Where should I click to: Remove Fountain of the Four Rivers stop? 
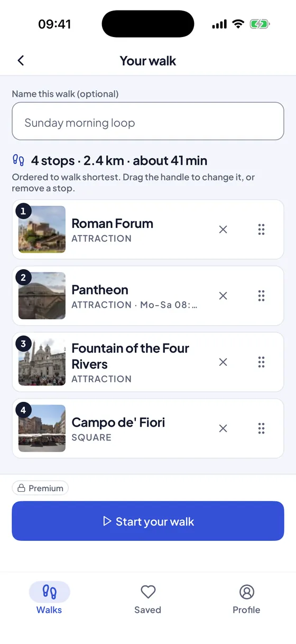[x=223, y=362]
